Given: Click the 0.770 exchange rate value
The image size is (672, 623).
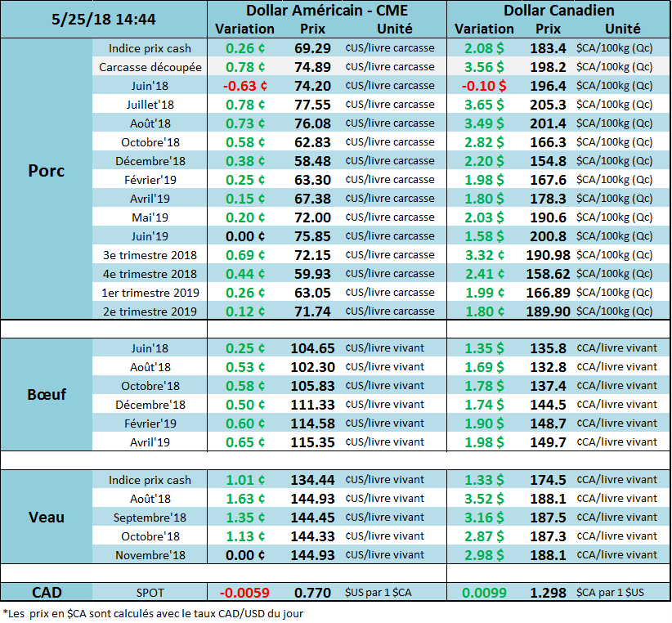Looking at the screenshot, I should coord(312,593).
